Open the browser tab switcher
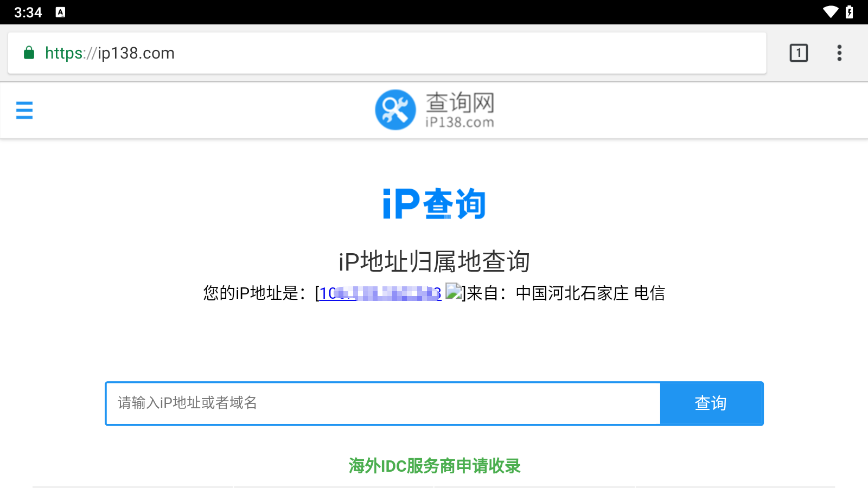The width and height of the screenshot is (868, 488). 798,53
